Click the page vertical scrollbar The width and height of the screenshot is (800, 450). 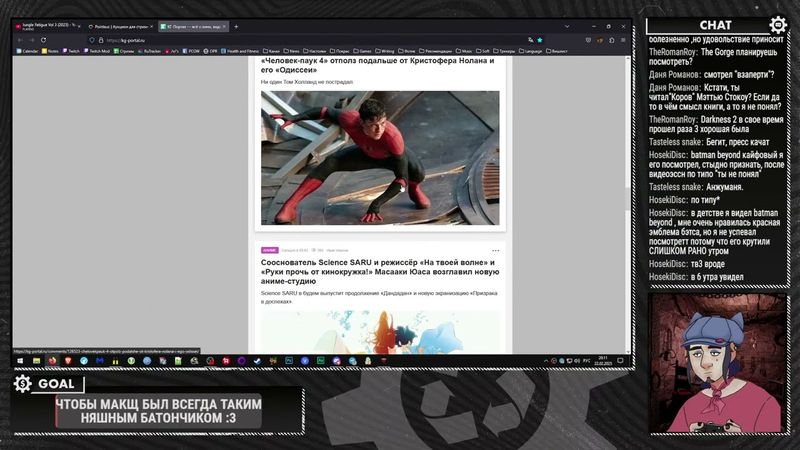[x=628, y=199]
